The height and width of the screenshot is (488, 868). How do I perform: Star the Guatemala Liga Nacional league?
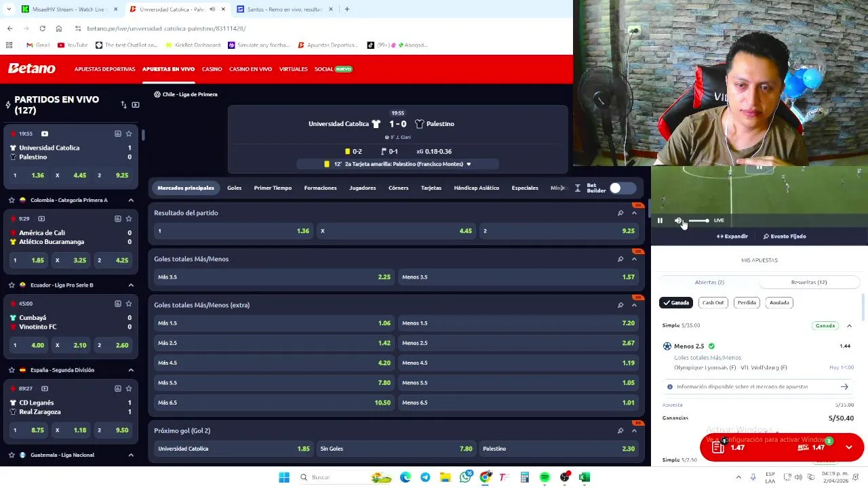(x=12, y=455)
